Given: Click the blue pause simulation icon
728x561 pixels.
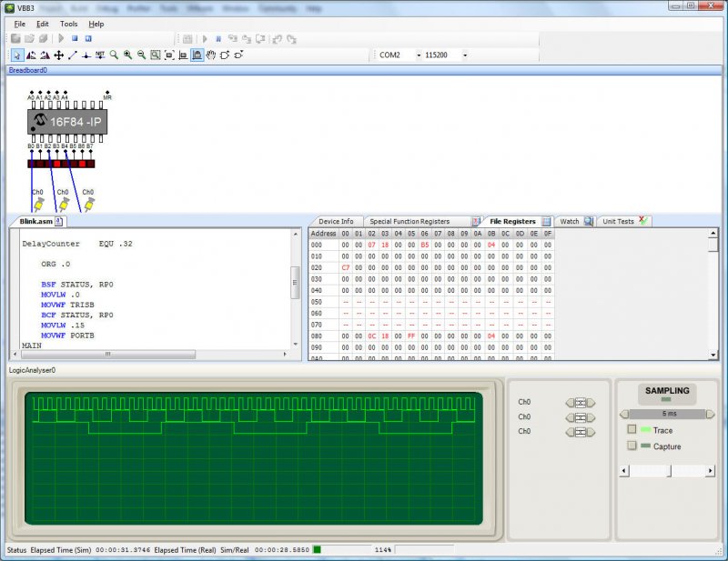Looking at the screenshot, I should coord(218,39).
